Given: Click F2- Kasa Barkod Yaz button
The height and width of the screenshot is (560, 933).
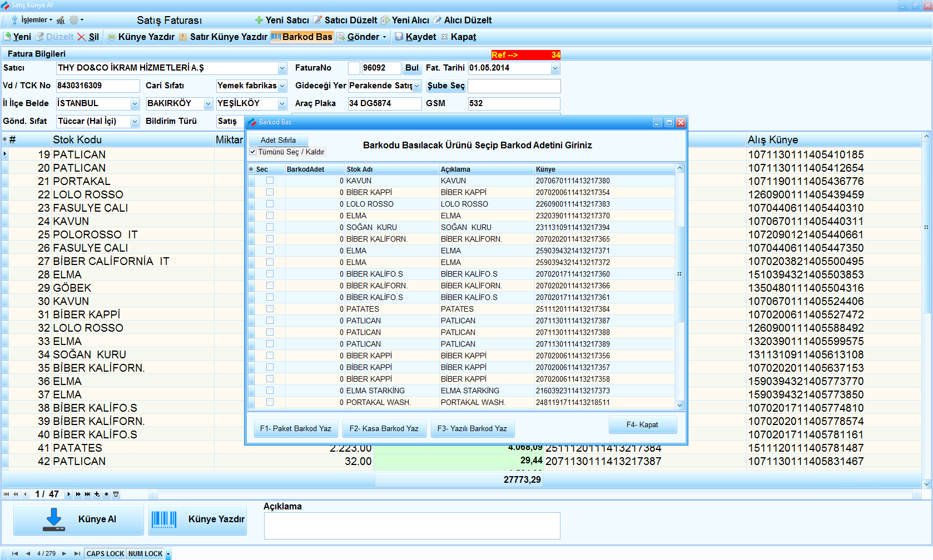Looking at the screenshot, I should click(384, 428).
